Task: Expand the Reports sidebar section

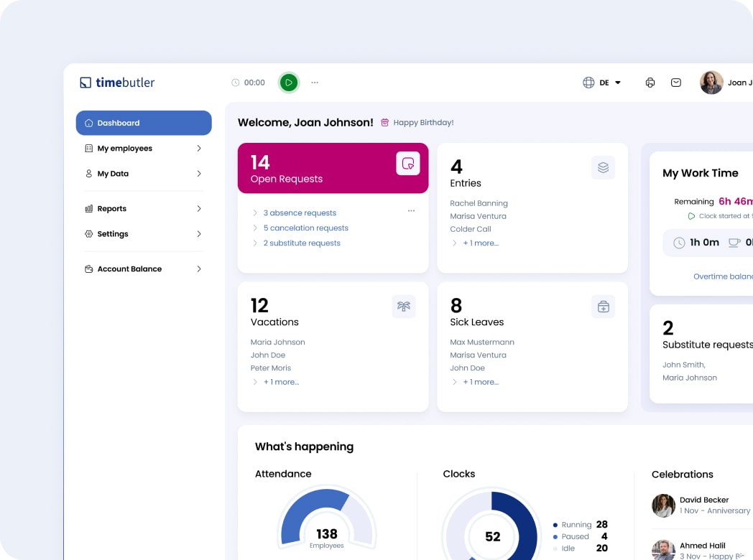Action: coord(144,209)
